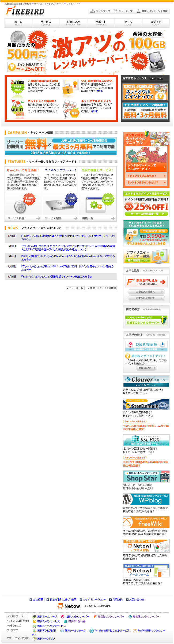The image size is (174, 644).
Task: Open 障害・メンテナンス情報 in top header
Action: click(152, 11)
